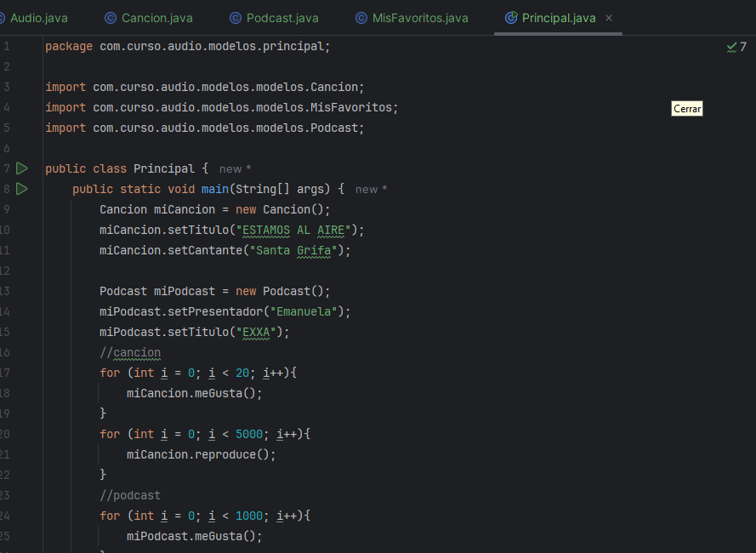Click the Podcast.java class icon
The image size is (756, 553).
click(x=236, y=19)
